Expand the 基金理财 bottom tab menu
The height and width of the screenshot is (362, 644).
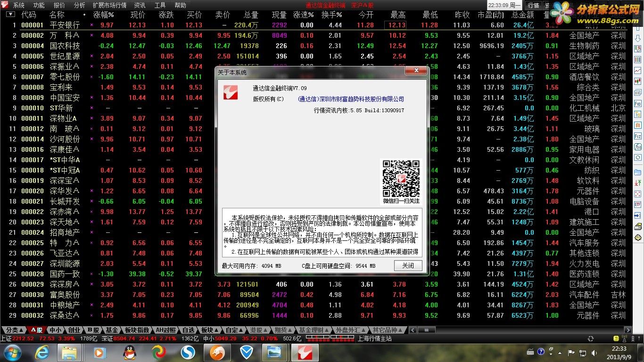click(x=314, y=330)
